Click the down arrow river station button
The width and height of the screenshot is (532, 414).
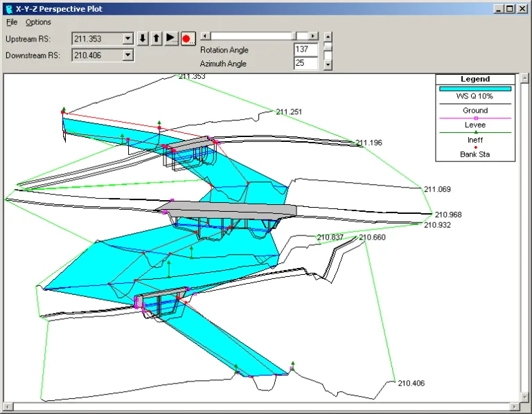click(143, 38)
